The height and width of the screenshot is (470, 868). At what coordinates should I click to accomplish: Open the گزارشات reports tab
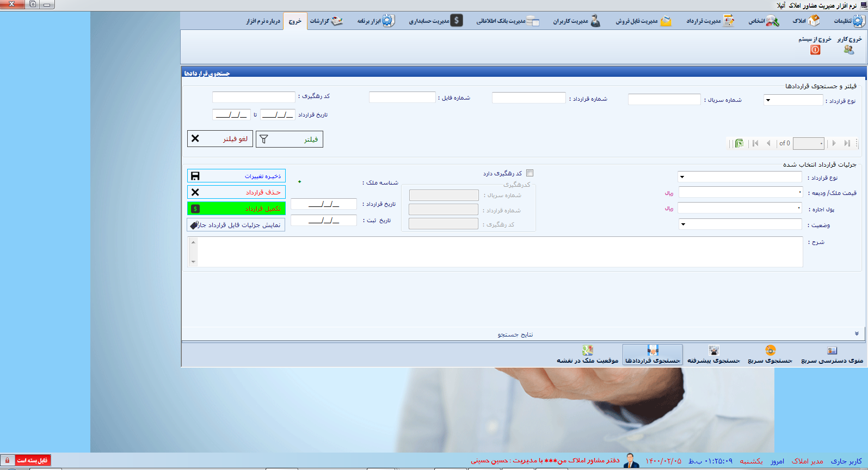[x=326, y=21]
